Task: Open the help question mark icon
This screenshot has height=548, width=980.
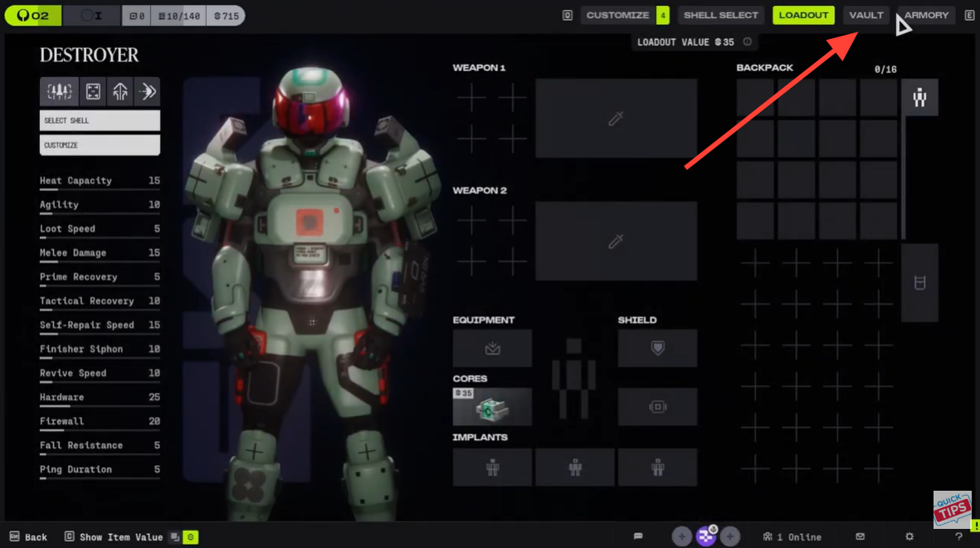Action: (958, 537)
